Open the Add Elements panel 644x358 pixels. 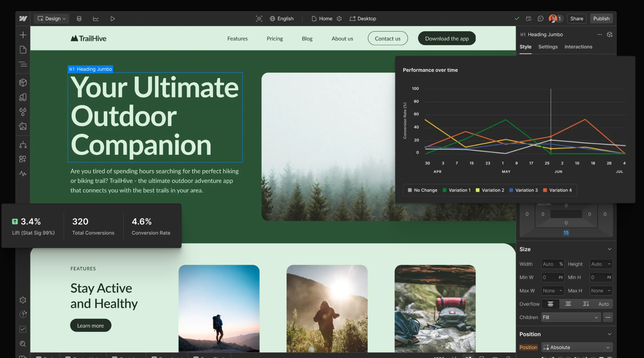23,35
